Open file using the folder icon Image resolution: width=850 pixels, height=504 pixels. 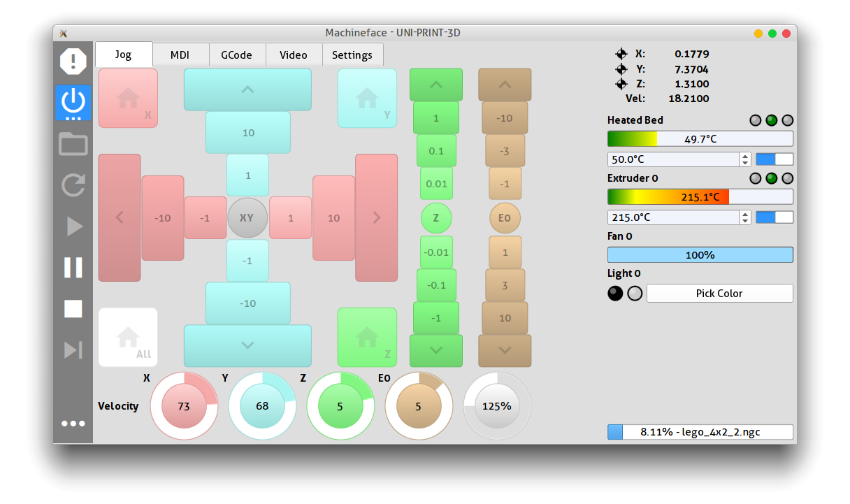coord(73,144)
